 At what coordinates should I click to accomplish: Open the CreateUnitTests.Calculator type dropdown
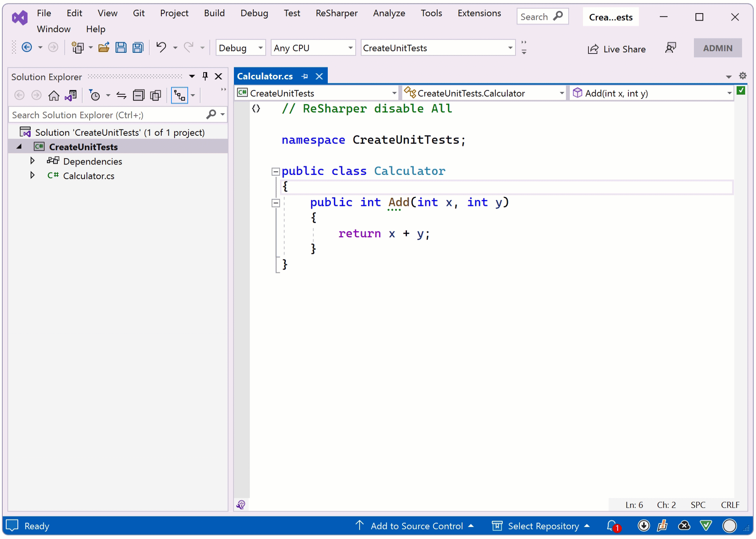tap(484, 93)
